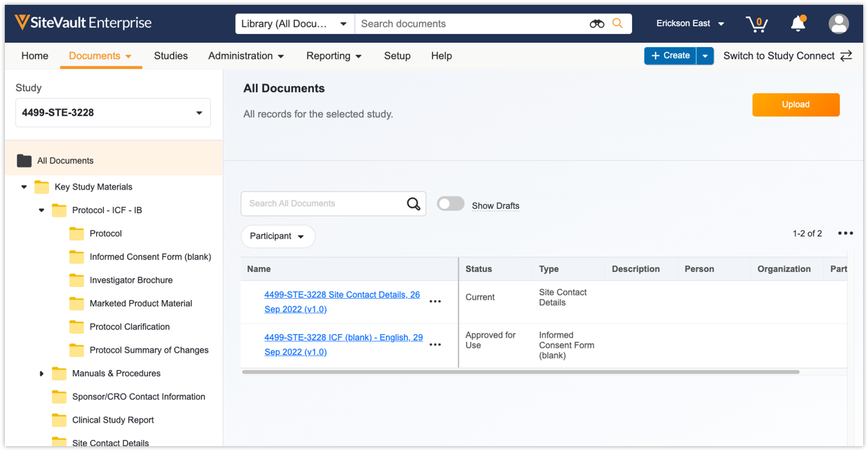The height and width of the screenshot is (451, 868).
Task: Click the Informed Consent Form (blank) folder icon
Action: point(77,257)
